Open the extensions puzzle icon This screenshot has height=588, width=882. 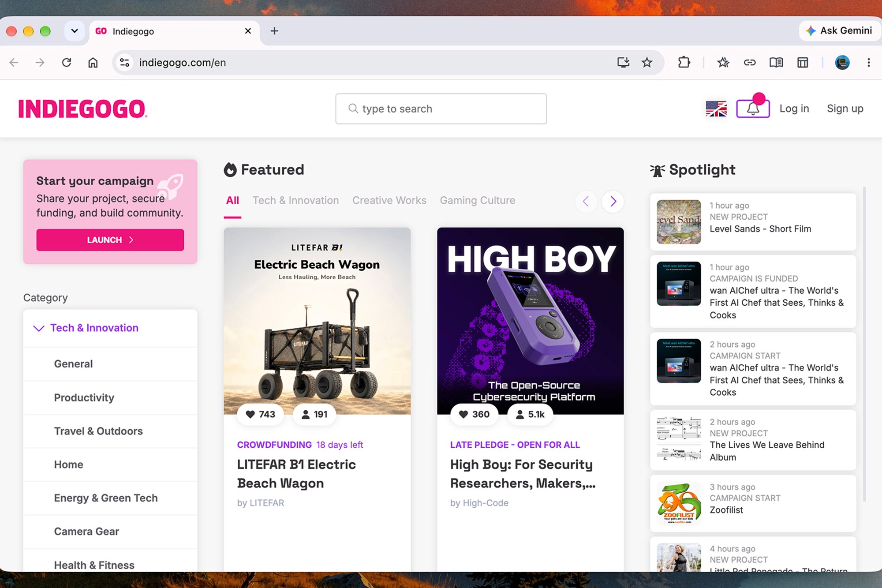[x=684, y=63]
